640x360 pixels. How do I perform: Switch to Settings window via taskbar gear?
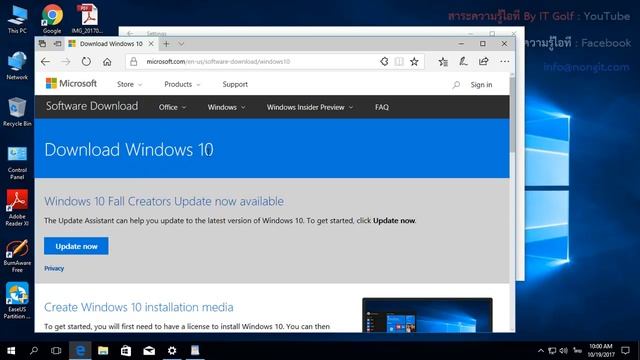click(172, 351)
